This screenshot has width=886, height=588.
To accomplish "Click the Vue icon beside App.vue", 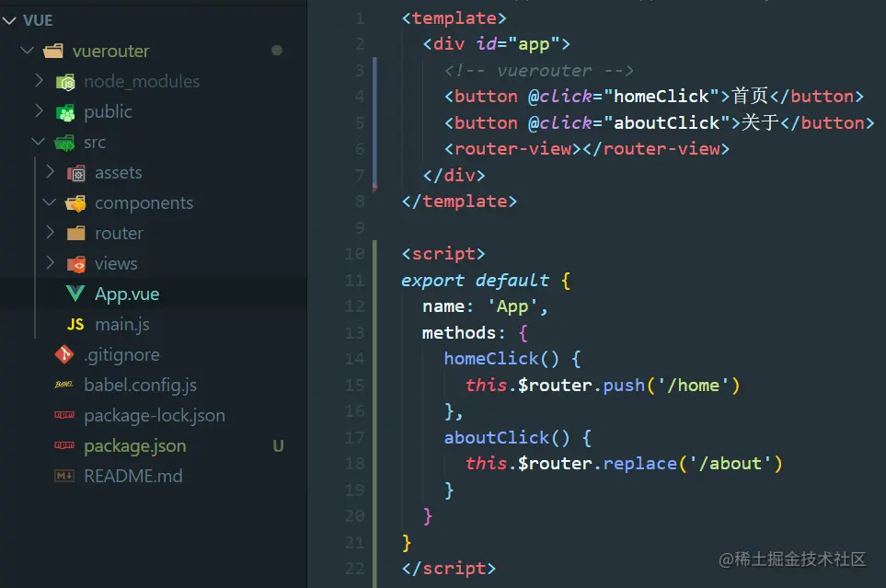I will [x=75, y=294].
